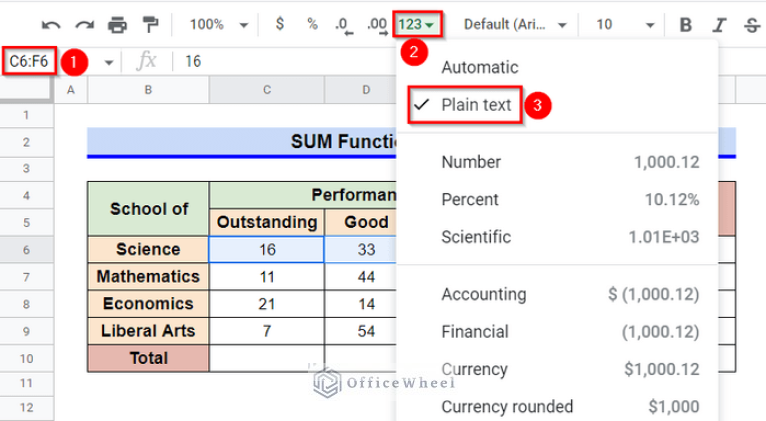Click cell with value 16
The height and width of the screenshot is (421, 766).
[x=267, y=250]
